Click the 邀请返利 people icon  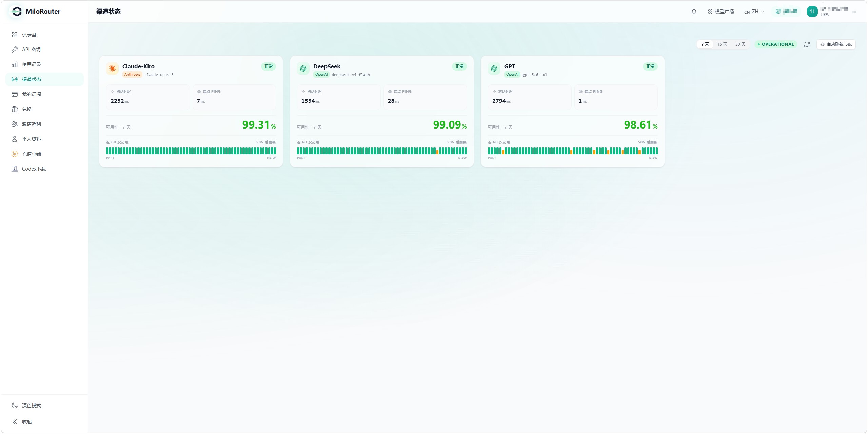coord(15,124)
